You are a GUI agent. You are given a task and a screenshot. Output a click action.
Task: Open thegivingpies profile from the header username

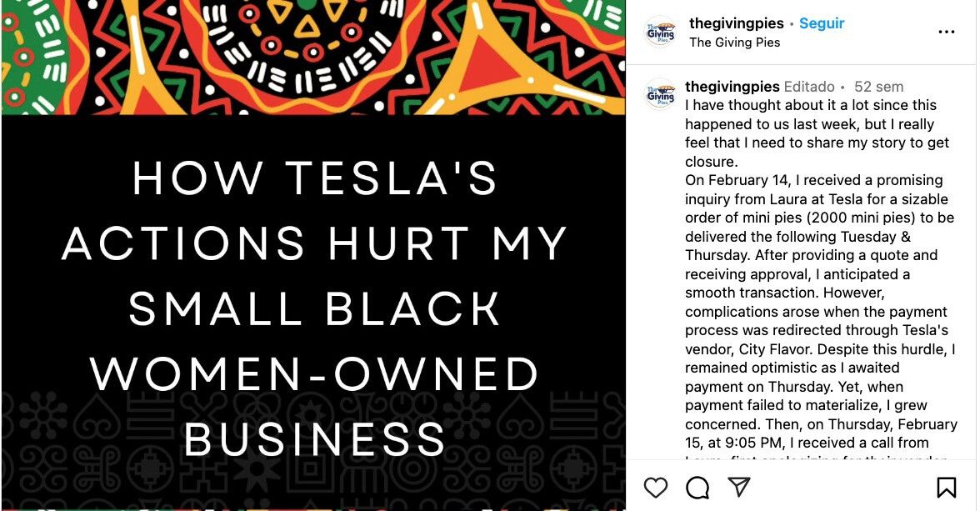(737, 23)
